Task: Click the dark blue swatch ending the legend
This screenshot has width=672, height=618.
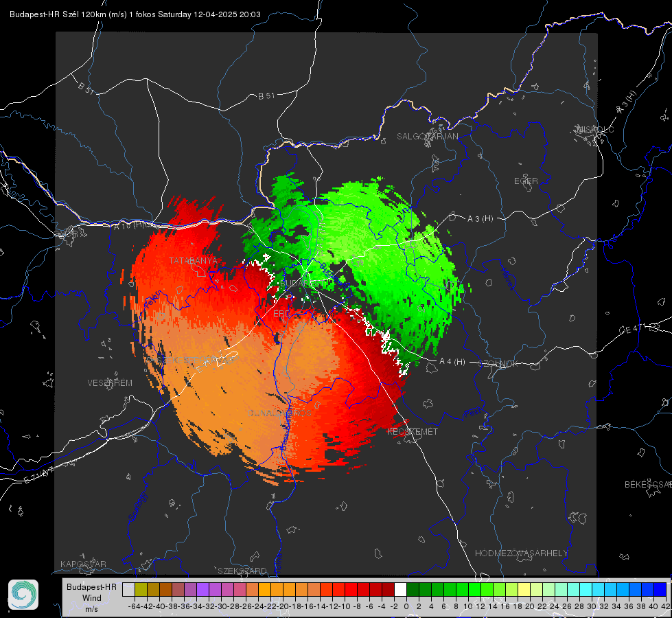Action: [x=660, y=590]
